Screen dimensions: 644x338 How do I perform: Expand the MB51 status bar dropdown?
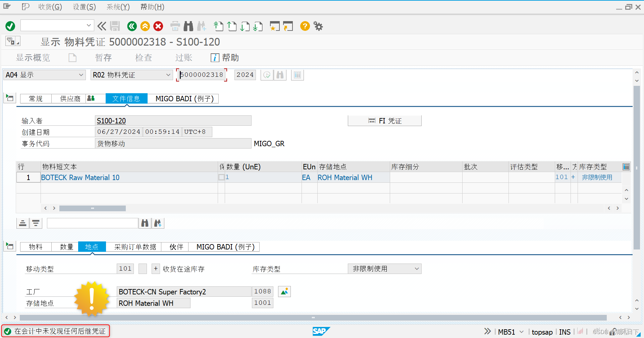[522, 332]
